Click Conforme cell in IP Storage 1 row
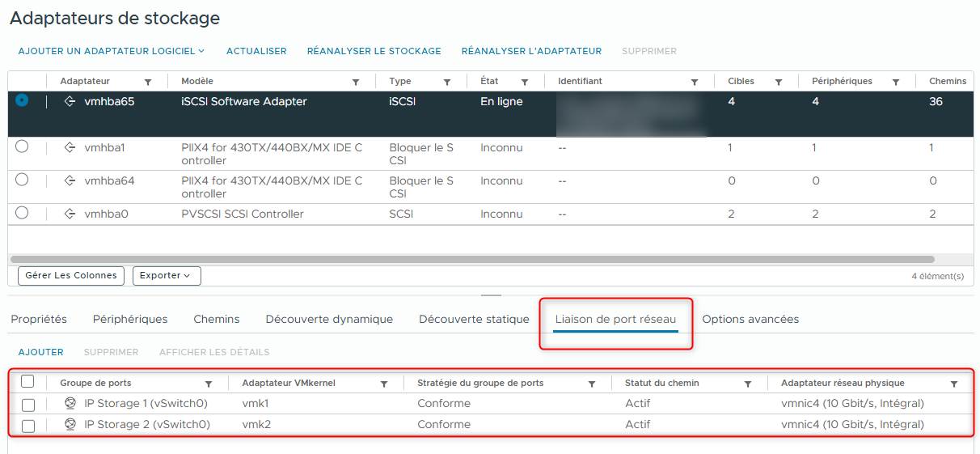 [444, 403]
